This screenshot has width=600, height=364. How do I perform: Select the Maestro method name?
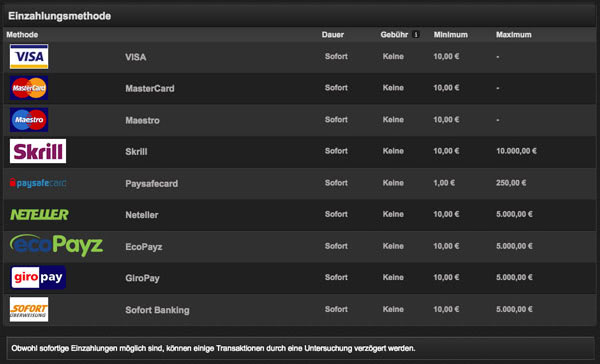pos(142,120)
